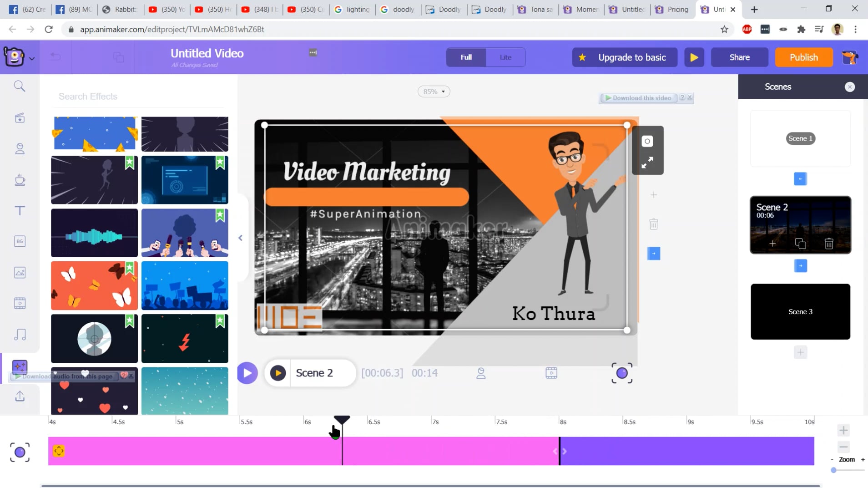Image resolution: width=868 pixels, height=488 pixels.
Task: Click the timeline playhead marker
Action: (x=342, y=419)
